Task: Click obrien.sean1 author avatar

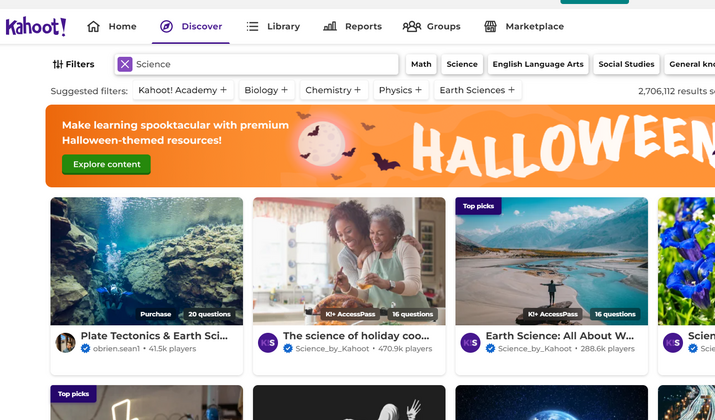Action: pos(65,342)
